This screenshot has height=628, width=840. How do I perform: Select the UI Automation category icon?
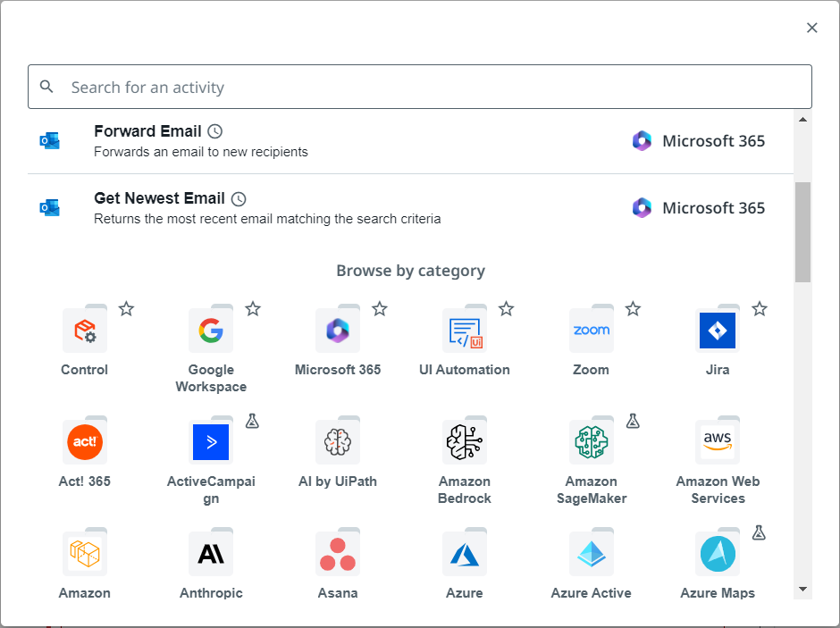point(465,331)
